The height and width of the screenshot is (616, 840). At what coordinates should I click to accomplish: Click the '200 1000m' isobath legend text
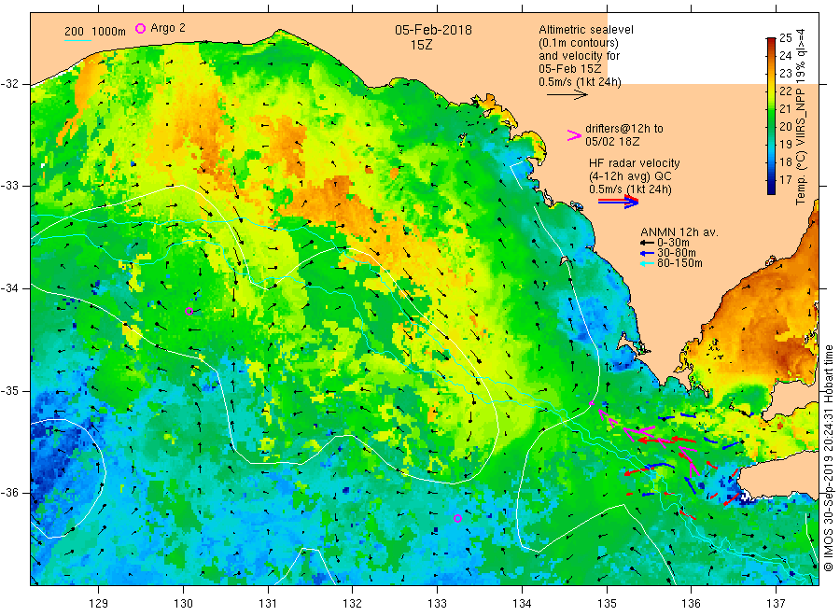95,32
